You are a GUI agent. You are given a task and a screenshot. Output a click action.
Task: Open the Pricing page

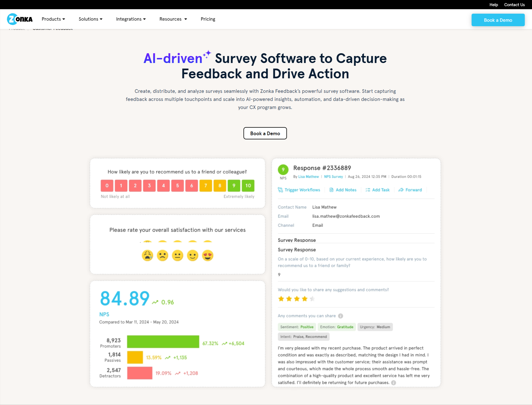[x=208, y=19]
